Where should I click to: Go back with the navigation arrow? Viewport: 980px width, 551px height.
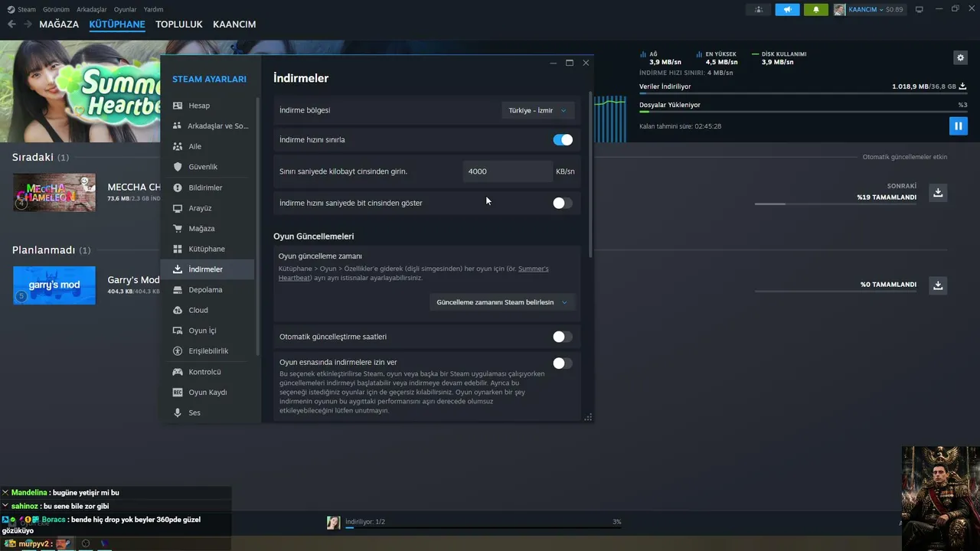[11, 24]
